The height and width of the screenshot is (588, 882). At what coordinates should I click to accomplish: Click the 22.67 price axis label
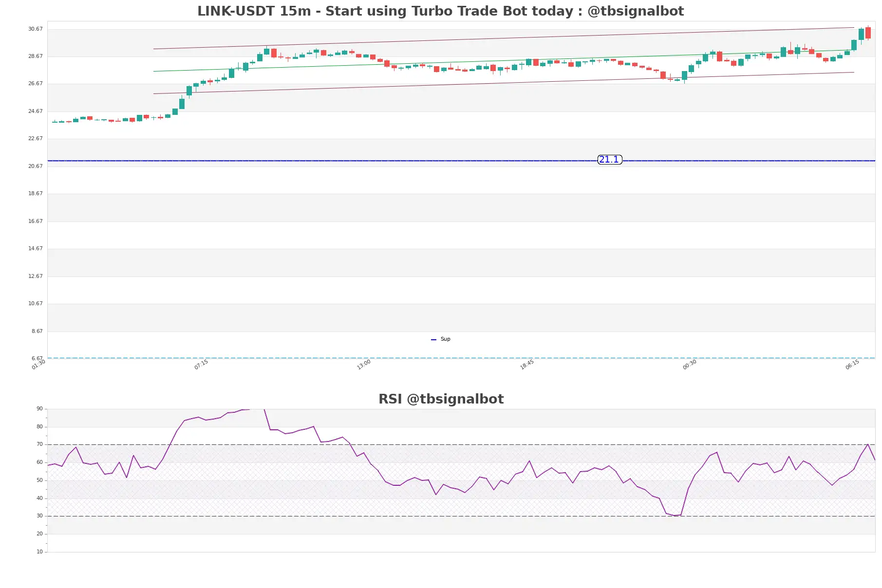(x=36, y=139)
